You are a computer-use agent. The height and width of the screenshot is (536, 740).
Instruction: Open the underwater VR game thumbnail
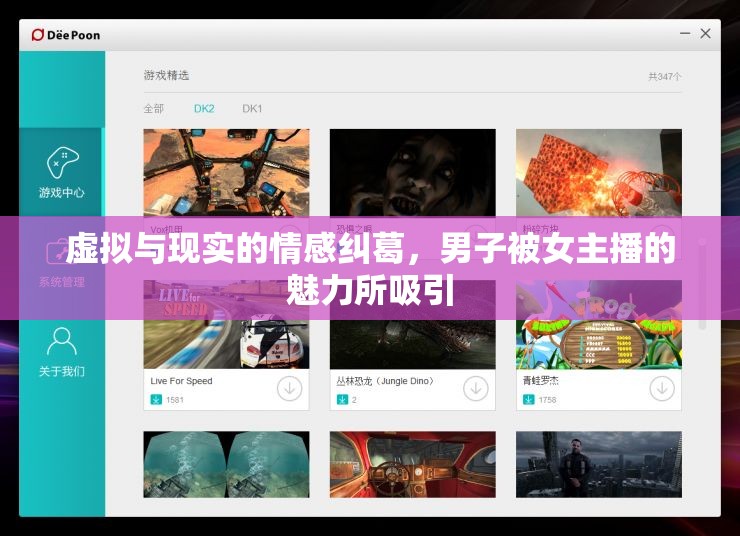pyautogui.click(x=227, y=464)
